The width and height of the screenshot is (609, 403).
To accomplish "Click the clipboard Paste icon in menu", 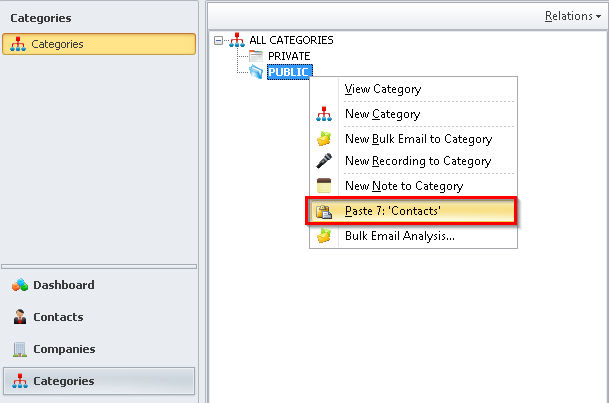I will pos(323,211).
